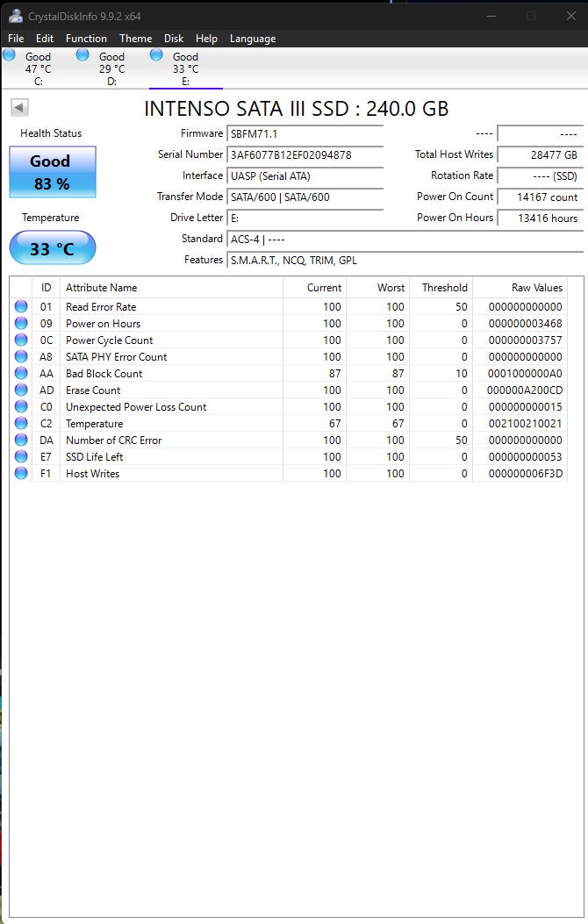This screenshot has height=924, width=588.
Task: Click the status circle for SSD Life Left
Action: pos(21,456)
